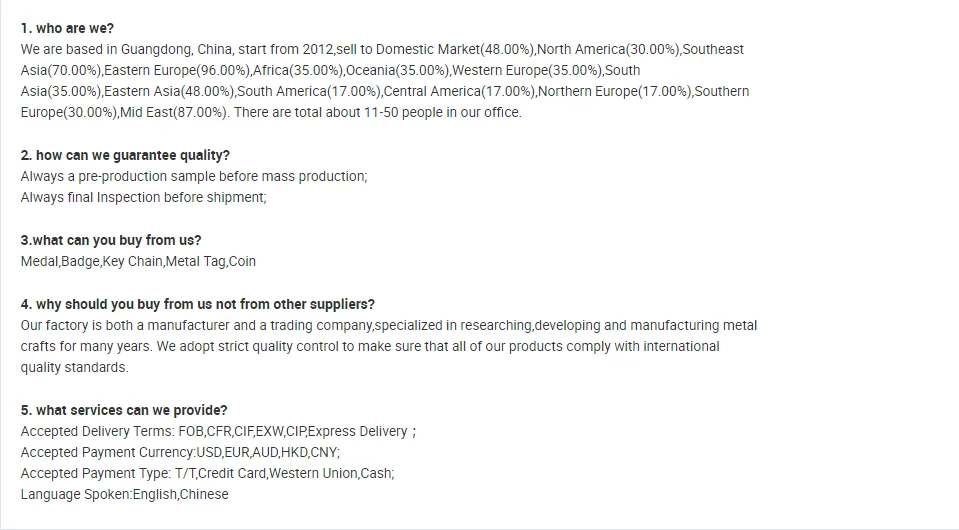This screenshot has height=530, width=959.
Task: Click the pre-production sample line
Action: click(194, 176)
